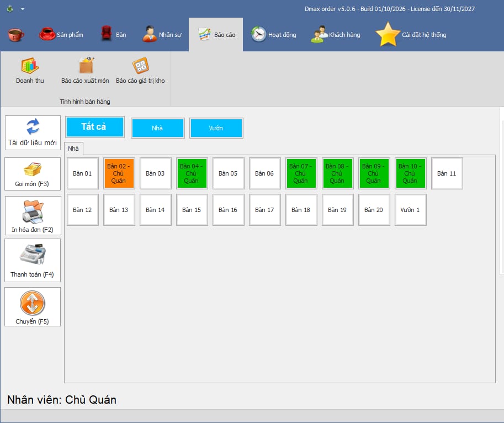This screenshot has height=423, width=504.
Task: Open the Hoạt động clock tab
Action: pos(274,34)
